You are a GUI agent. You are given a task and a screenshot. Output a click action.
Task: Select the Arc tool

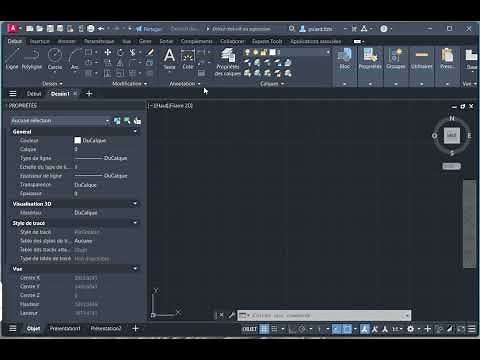[x=75, y=59]
